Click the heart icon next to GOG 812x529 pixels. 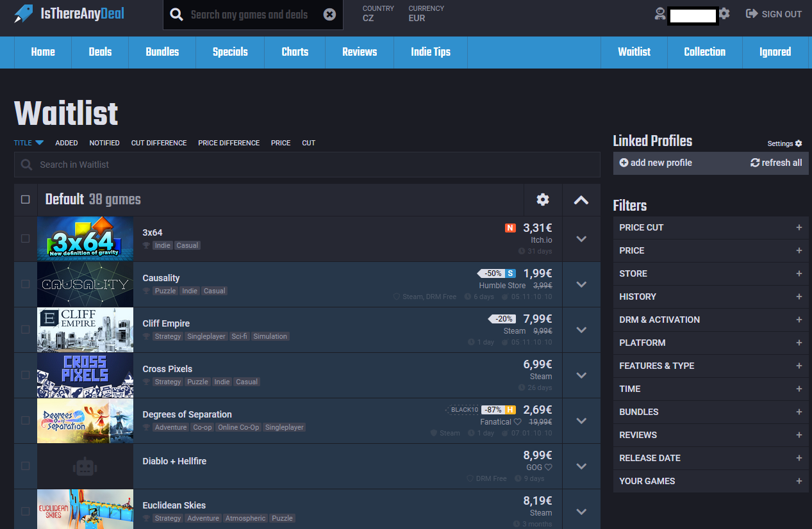(548, 468)
